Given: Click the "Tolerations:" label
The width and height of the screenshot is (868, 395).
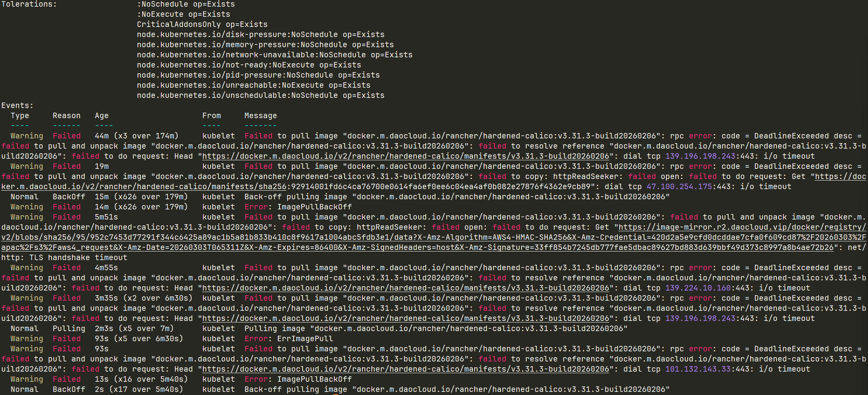Looking at the screenshot, I should (29, 4).
